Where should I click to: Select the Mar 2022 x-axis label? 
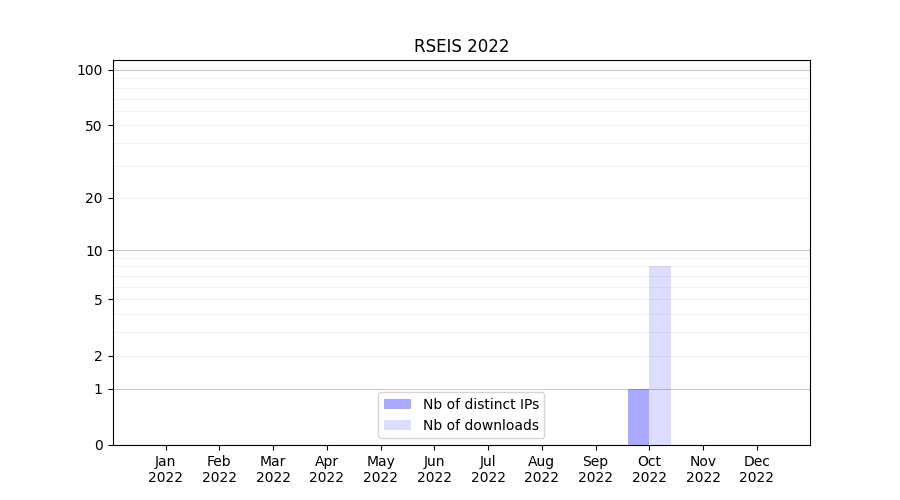(x=273, y=469)
